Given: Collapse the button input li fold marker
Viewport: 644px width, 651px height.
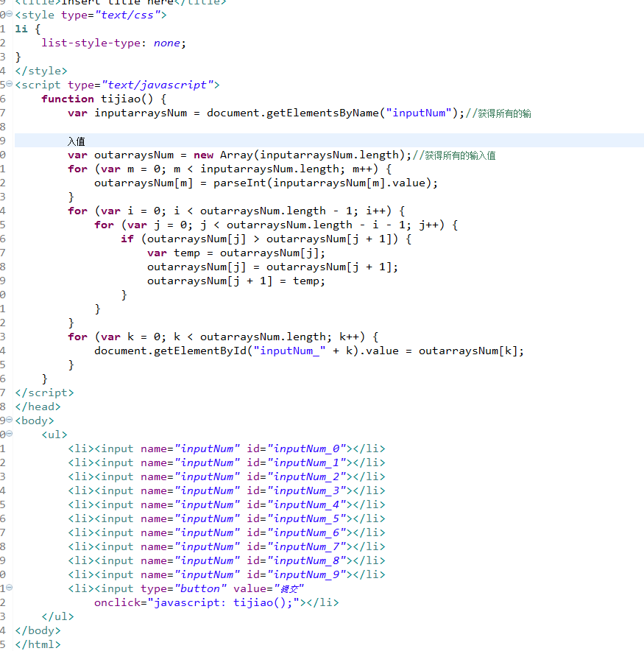Looking at the screenshot, I should pyautogui.click(x=10, y=588).
